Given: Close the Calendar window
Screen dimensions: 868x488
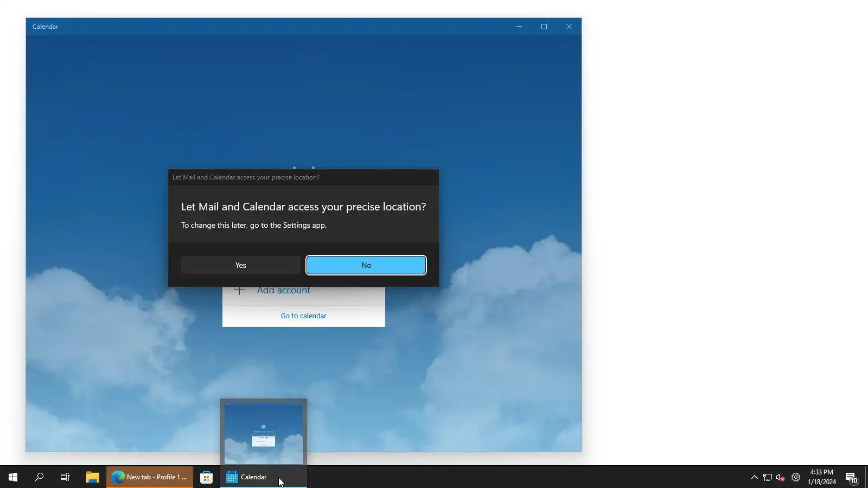Looking at the screenshot, I should pyautogui.click(x=569, y=27).
